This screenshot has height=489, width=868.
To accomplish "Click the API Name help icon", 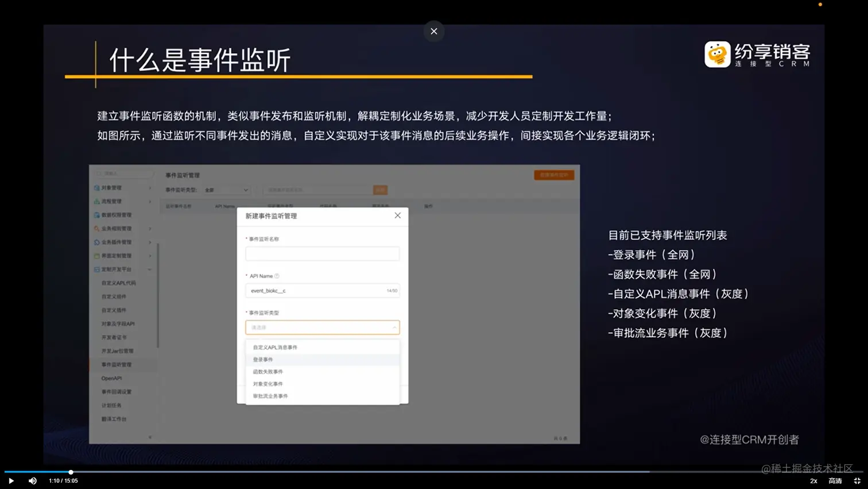I will [277, 276].
